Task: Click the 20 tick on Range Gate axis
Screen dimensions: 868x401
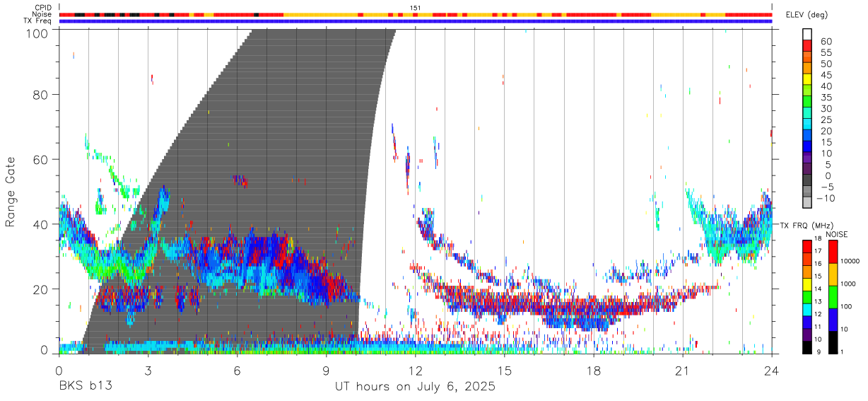Action: coord(42,289)
